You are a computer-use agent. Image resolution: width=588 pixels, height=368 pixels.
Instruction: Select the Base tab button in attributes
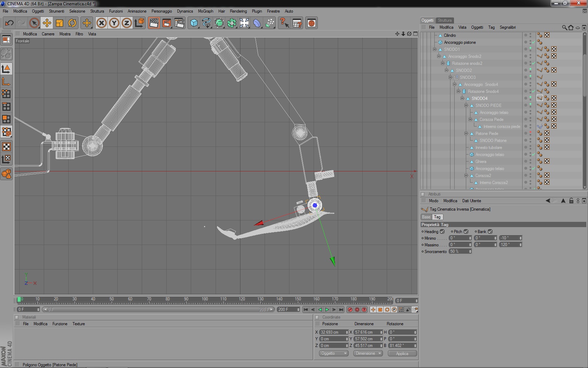(x=426, y=217)
